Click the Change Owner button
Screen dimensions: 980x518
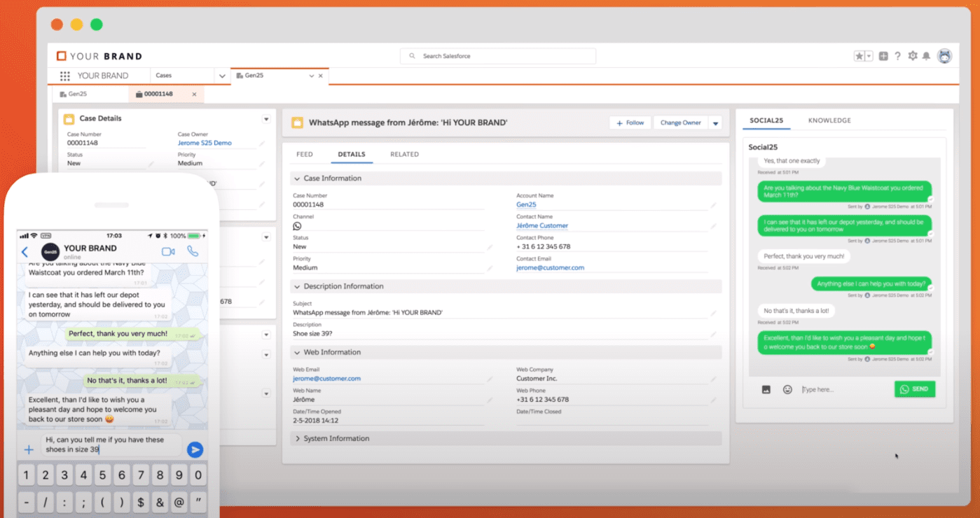click(x=680, y=122)
